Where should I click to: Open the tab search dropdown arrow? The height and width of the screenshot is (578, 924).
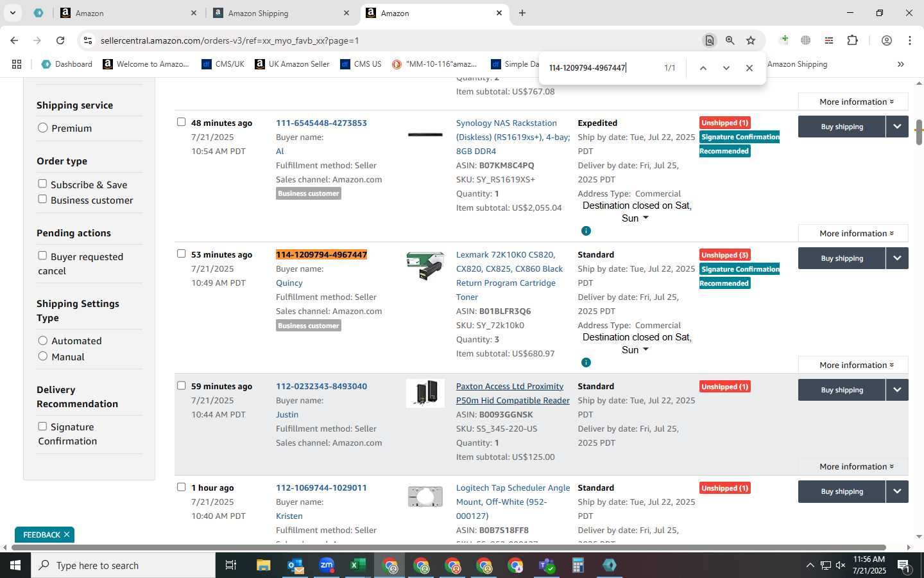pos(12,13)
